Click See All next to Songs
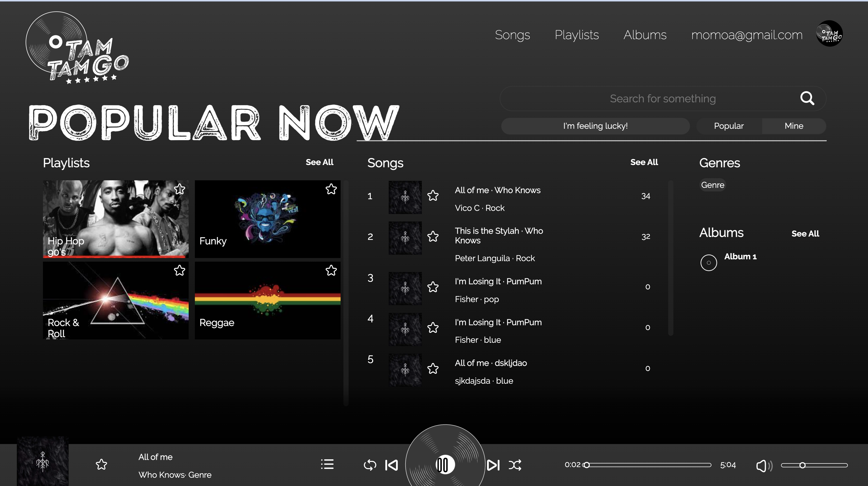Image resolution: width=868 pixels, height=486 pixels. pyautogui.click(x=644, y=162)
